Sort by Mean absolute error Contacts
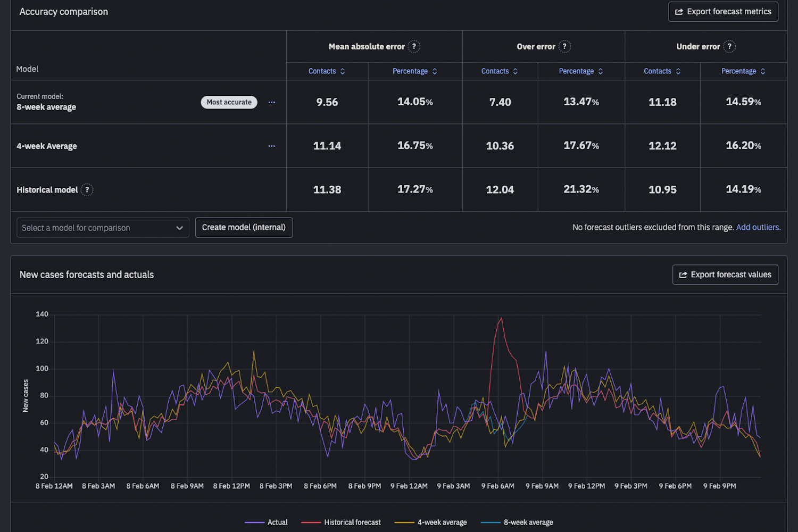Screen dimensions: 798x532 click(x=327, y=71)
